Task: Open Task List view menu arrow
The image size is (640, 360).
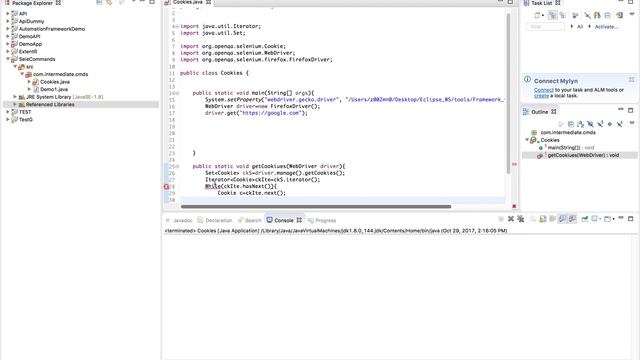Action: point(632,14)
